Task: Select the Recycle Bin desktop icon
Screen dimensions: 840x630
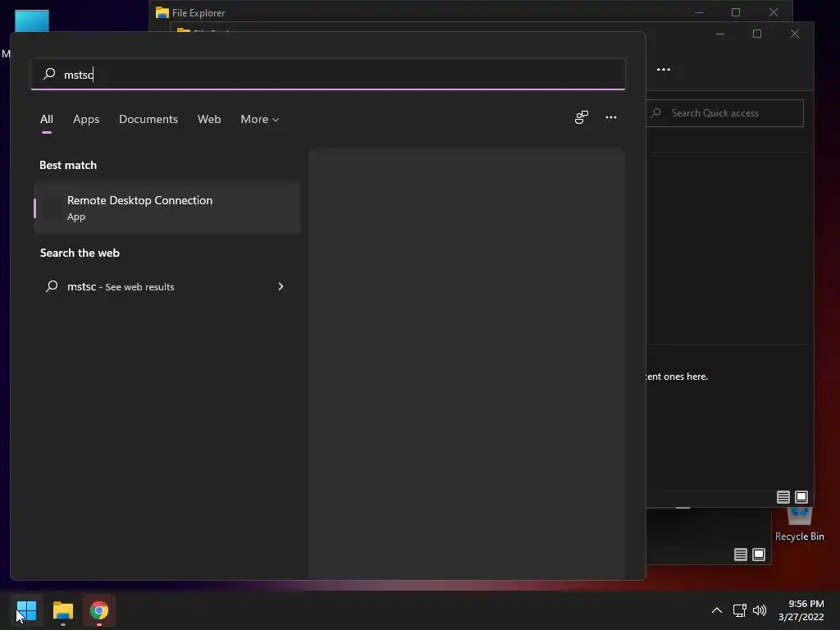Action: click(799, 524)
